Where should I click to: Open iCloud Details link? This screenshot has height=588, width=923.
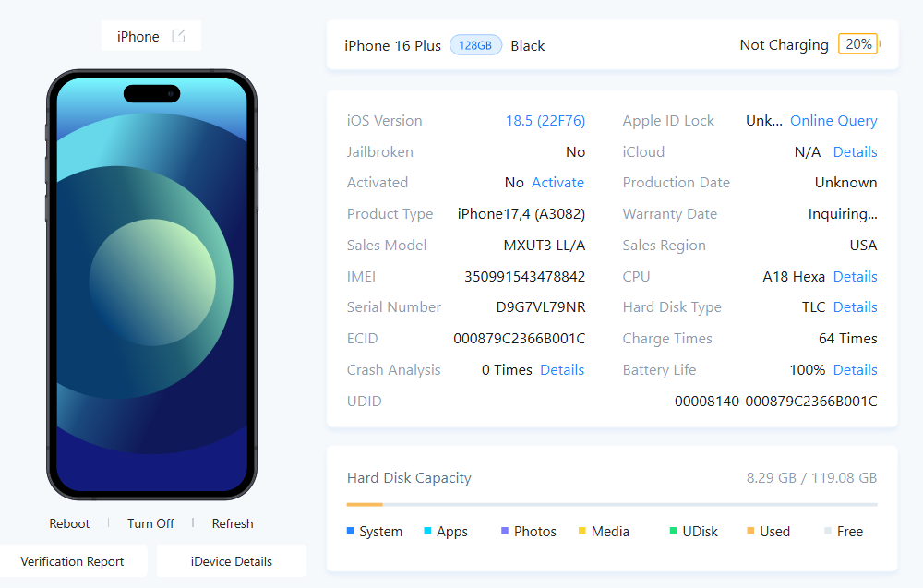pos(856,152)
